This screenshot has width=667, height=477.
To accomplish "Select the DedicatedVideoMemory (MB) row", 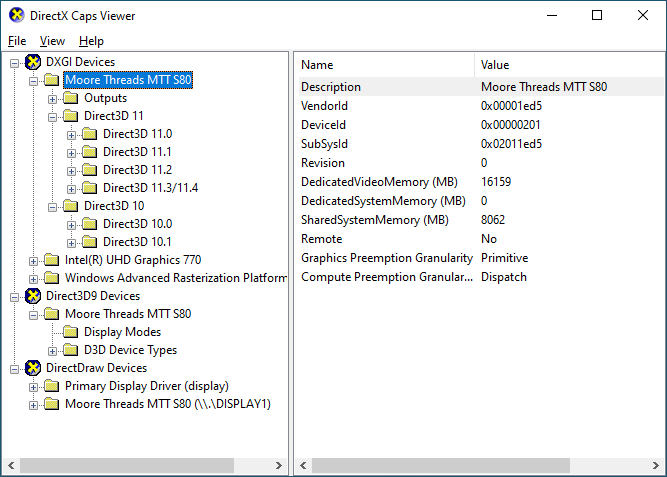I will click(481, 182).
